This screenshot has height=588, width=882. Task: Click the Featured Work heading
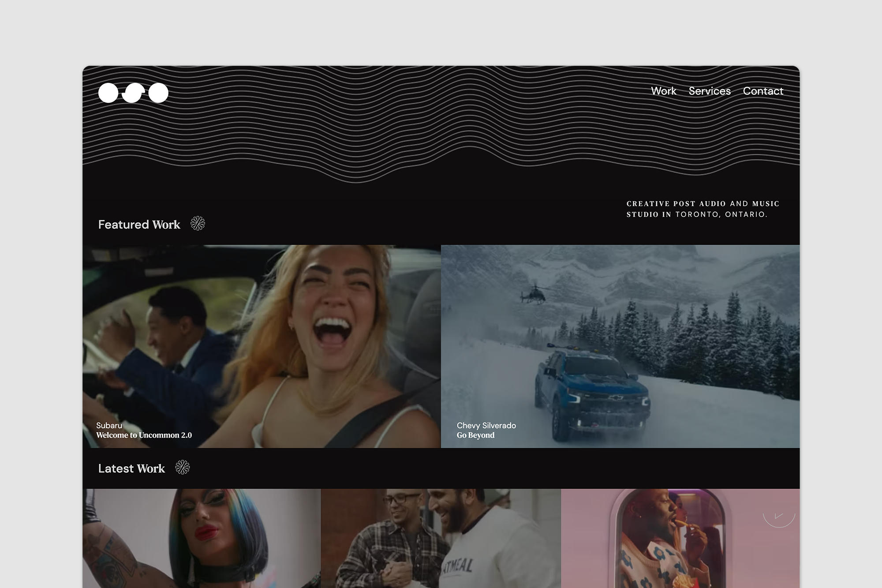pyautogui.click(x=139, y=225)
